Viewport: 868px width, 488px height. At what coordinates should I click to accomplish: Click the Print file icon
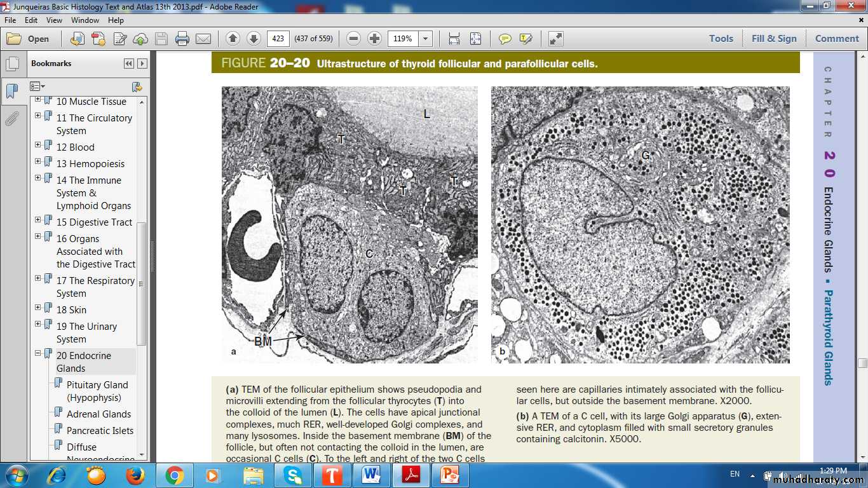click(x=182, y=39)
